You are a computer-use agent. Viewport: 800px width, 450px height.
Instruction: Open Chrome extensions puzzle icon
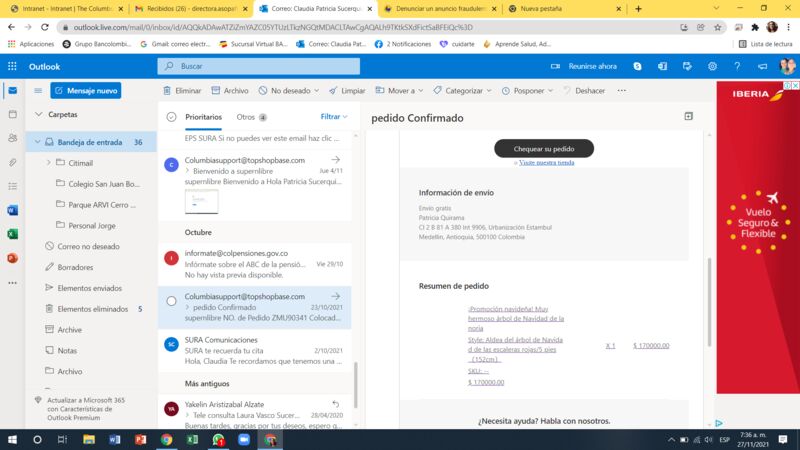(755, 28)
